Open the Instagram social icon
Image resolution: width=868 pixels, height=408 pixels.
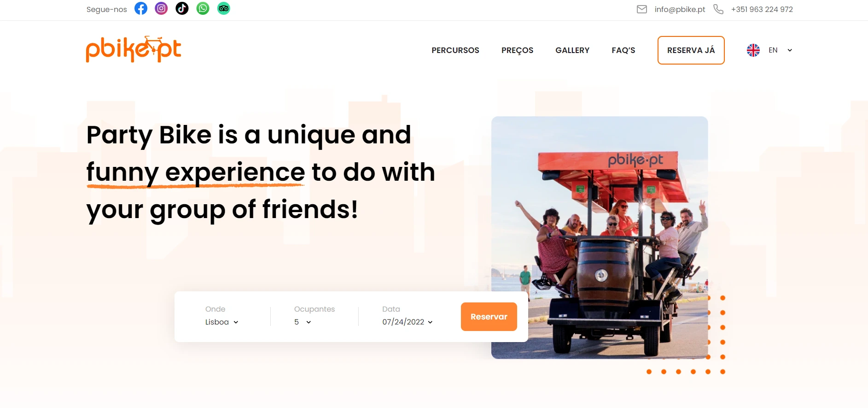coord(161,8)
